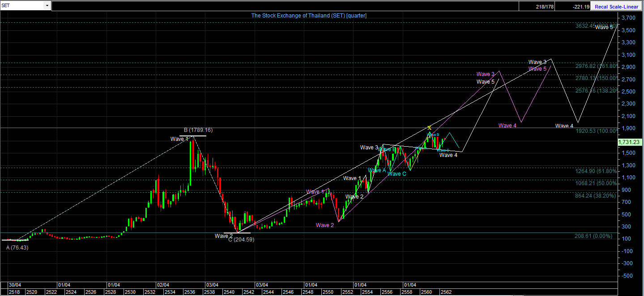Click Fibonacci level '1264.90 (61.80%)' label
Screen dimensions: 644x296
(597, 171)
